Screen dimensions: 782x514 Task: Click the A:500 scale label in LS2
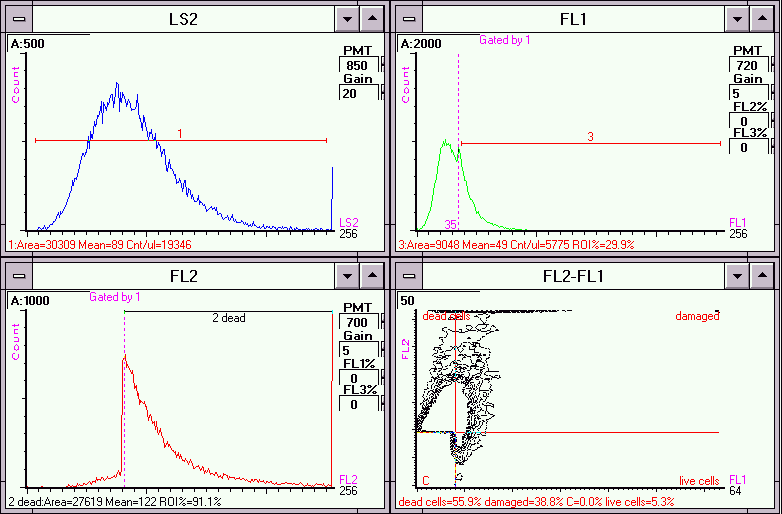26,43
